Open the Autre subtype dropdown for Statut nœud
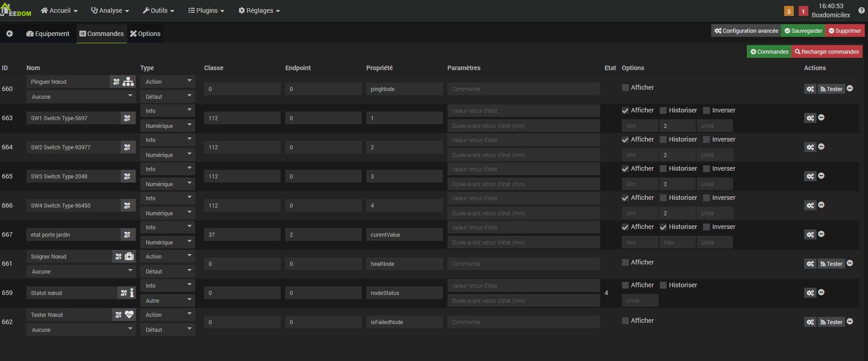 tap(167, 301)
